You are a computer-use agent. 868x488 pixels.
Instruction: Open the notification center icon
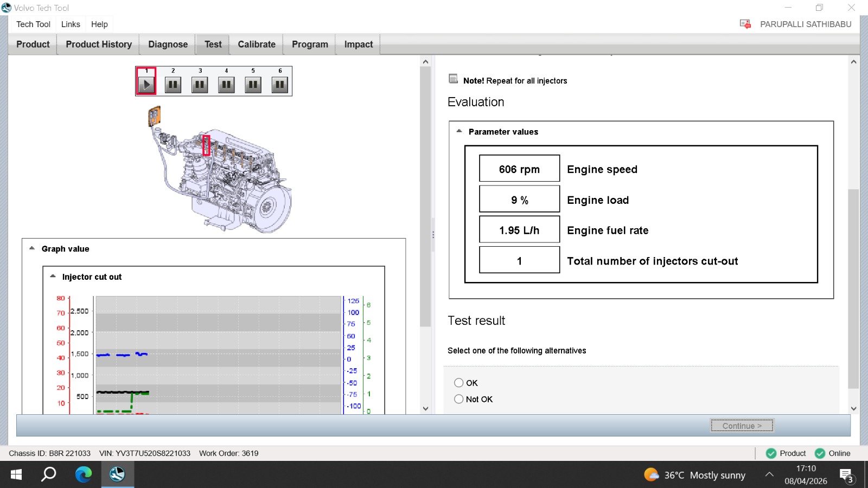847,476
